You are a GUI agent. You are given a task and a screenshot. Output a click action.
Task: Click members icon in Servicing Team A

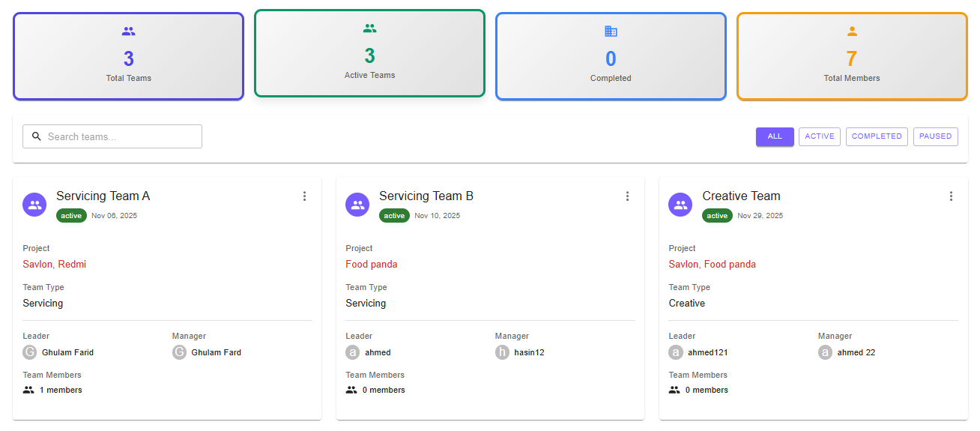point(29,390)
